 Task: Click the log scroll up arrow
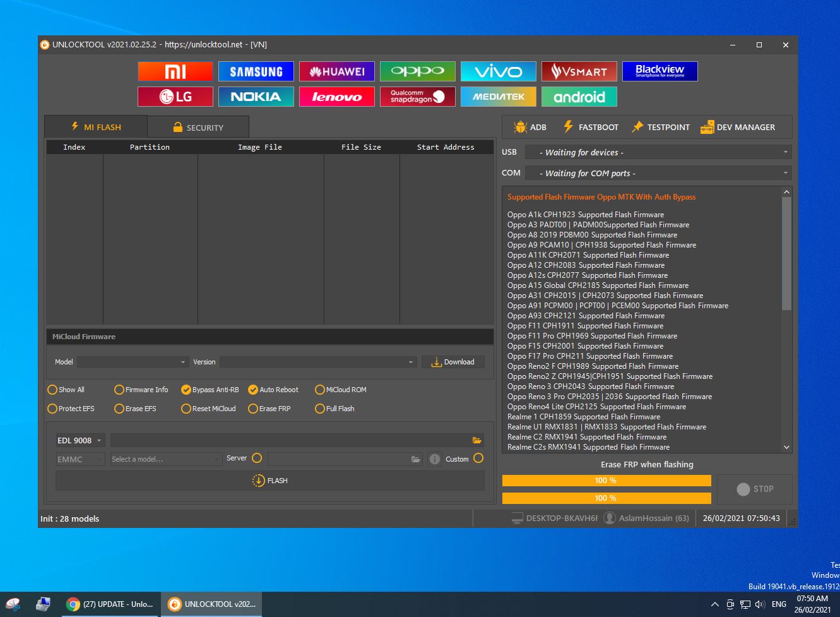point(786,191)
